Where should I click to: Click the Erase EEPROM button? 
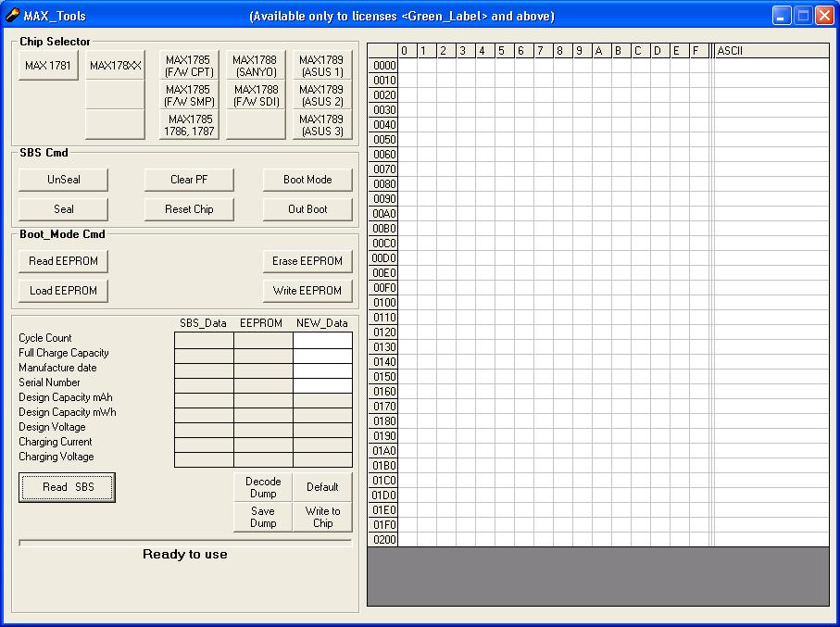tap(307, 261)
